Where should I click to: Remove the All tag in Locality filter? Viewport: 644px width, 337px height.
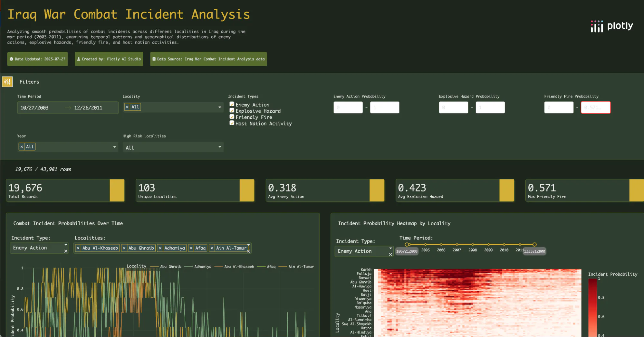coord(127,107)
